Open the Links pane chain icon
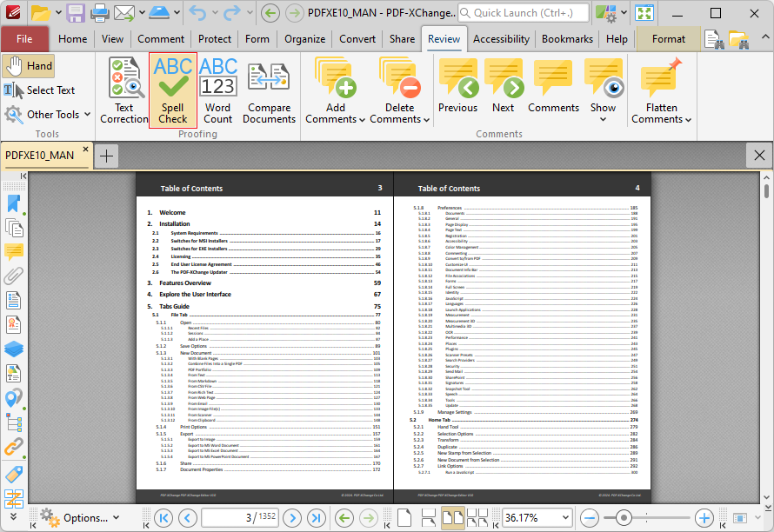774x532 pixels. 14,447
